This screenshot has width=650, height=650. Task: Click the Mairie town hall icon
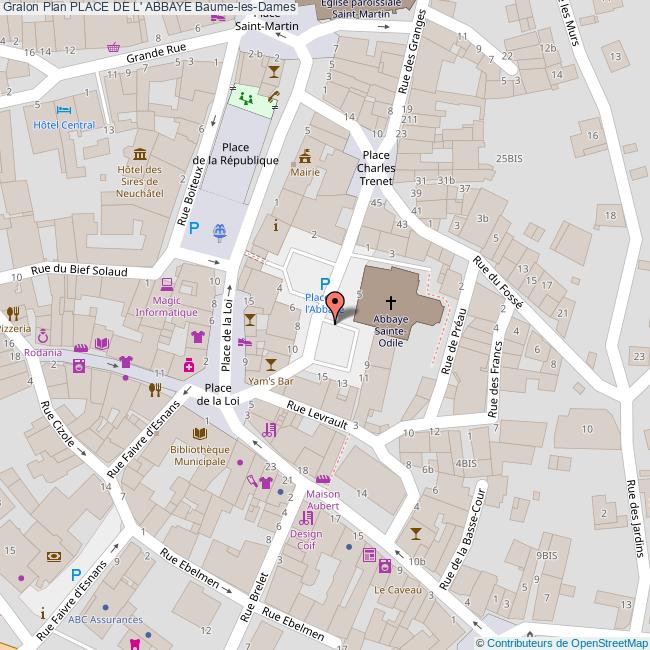304,156
